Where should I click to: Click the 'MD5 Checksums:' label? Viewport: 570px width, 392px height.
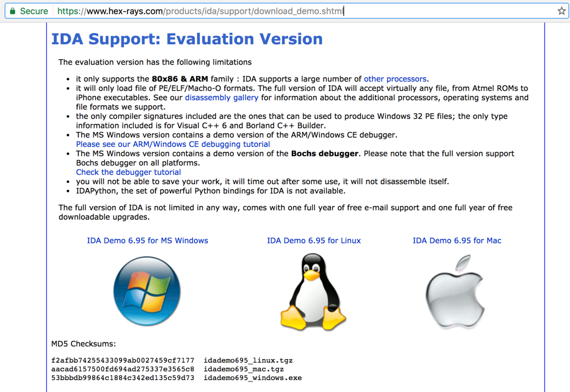83,343
